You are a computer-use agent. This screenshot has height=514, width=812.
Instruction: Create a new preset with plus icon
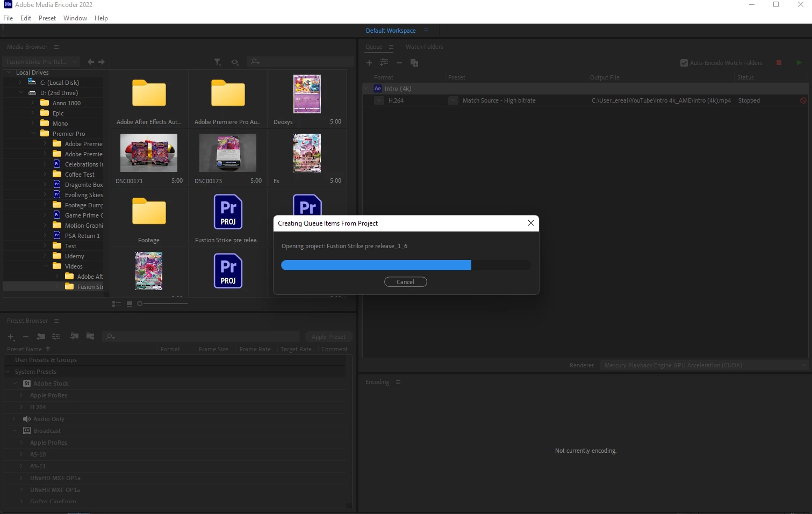point(11,337)
